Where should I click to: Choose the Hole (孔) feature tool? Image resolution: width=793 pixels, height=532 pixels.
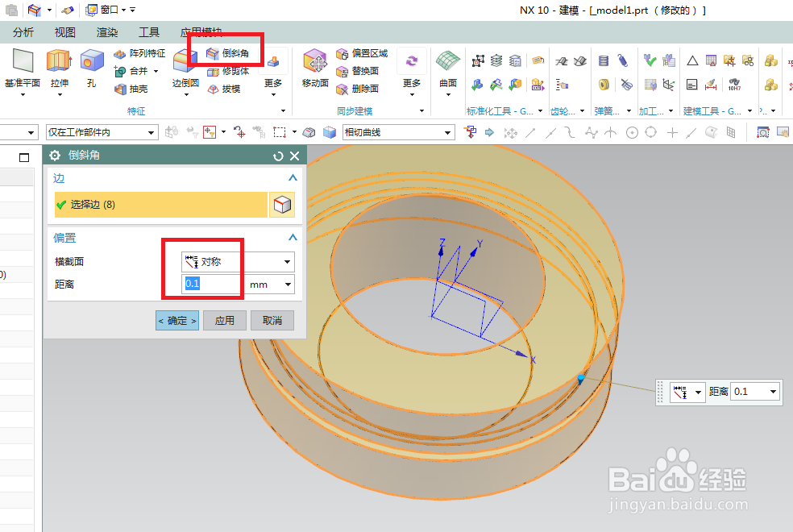pyautogui.click(x=92, y=62)
